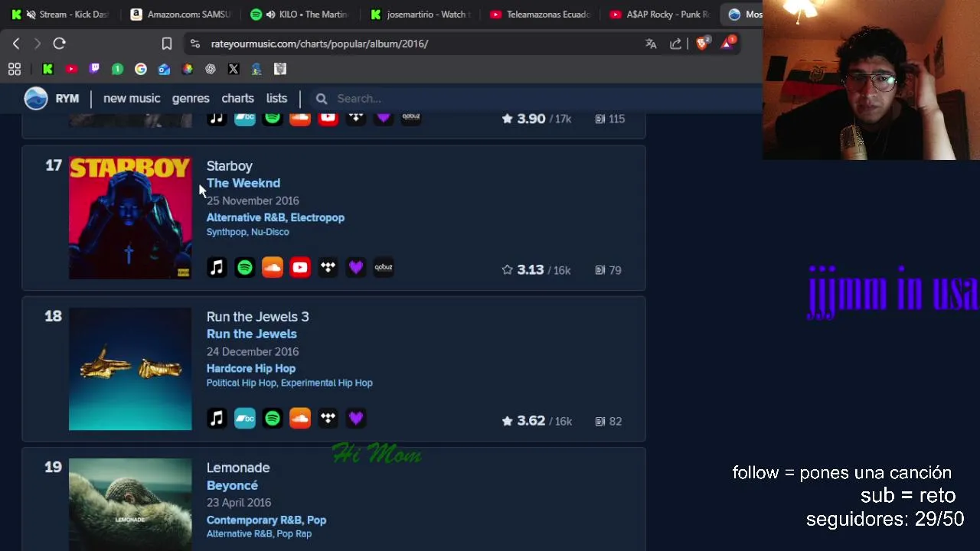Click purple heart icon in Run the Jewels 3 row

click(x=356, y=418)
